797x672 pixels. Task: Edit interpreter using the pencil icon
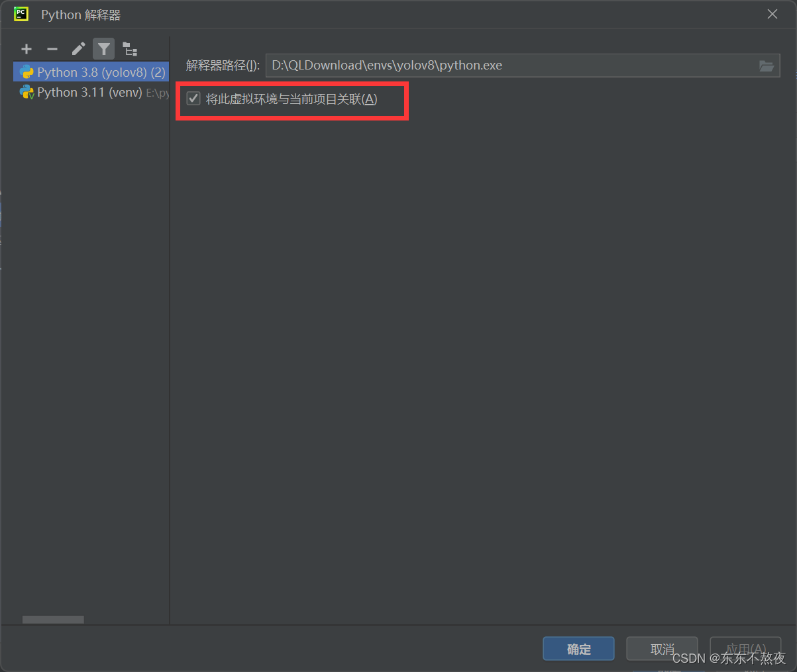pos(78,49)
